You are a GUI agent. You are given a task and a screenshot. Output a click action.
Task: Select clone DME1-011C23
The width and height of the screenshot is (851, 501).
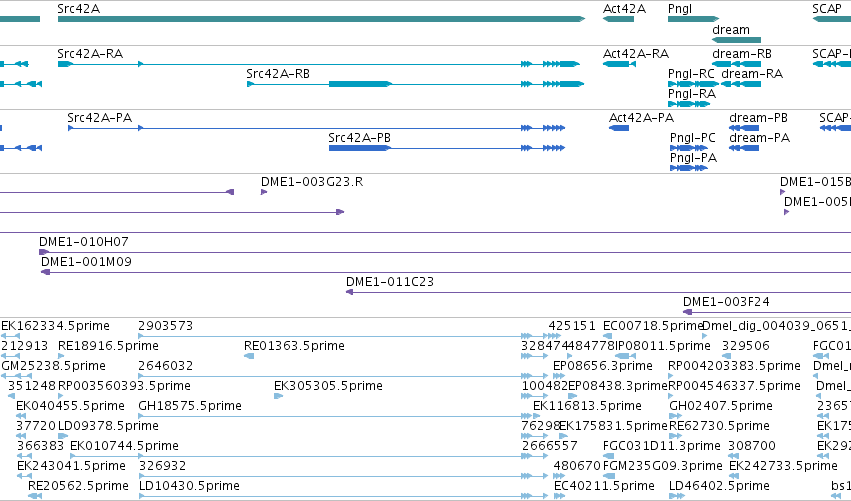pos(599,292)
